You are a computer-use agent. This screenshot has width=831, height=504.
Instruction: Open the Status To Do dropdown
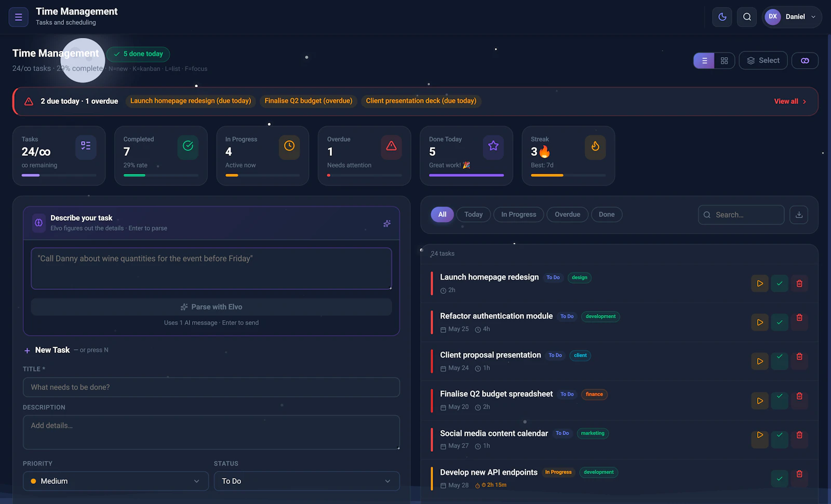(307, 481)
